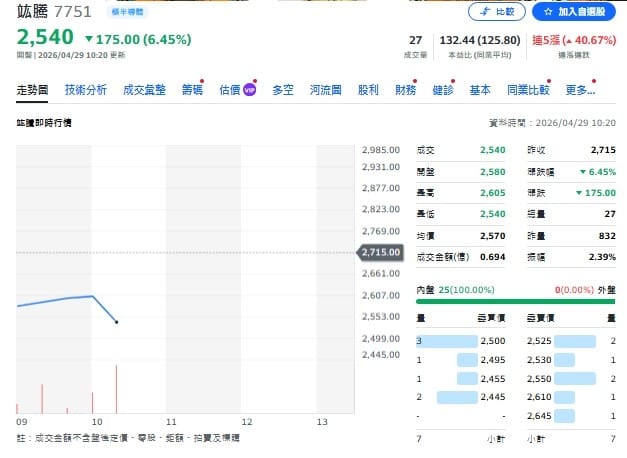
Task: Open the 成交彙整 tab
Action: click(143, 90)
